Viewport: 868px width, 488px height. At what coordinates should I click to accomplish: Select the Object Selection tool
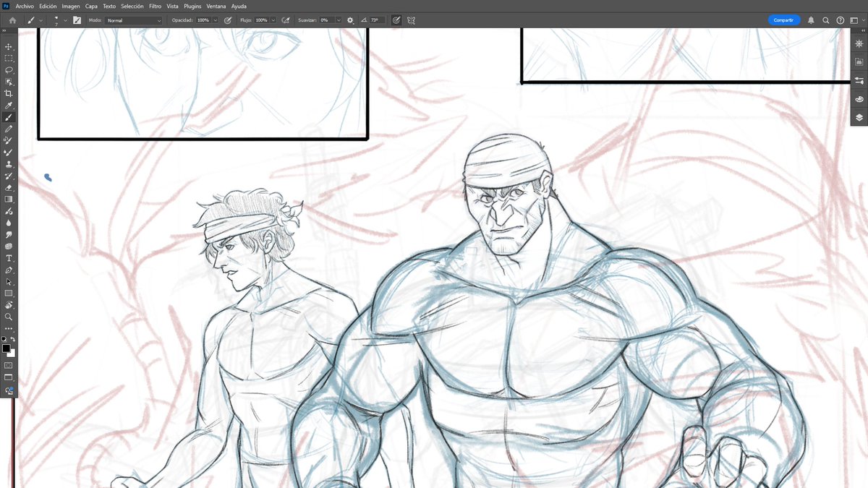click(x=9, y=82)
